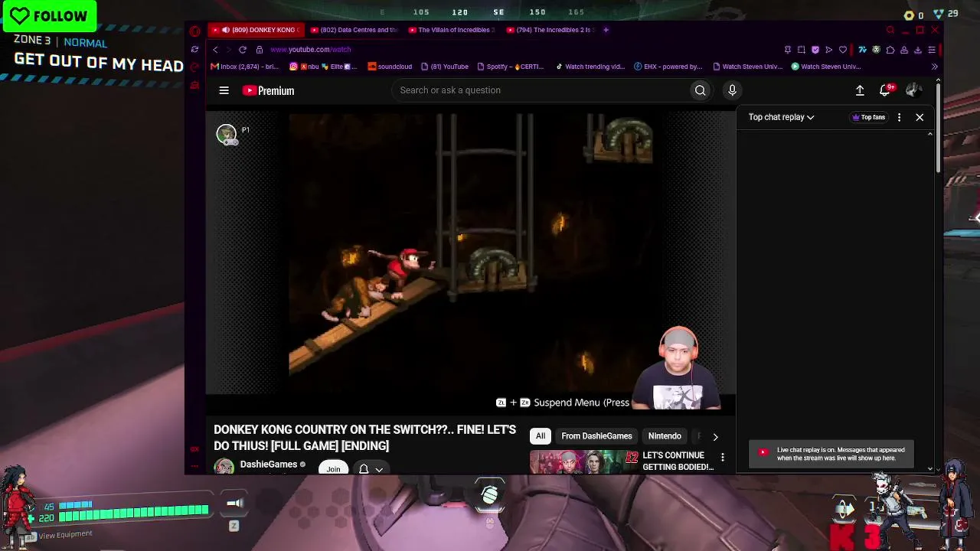Go to YouTube Premium home logo

(268, 90)
